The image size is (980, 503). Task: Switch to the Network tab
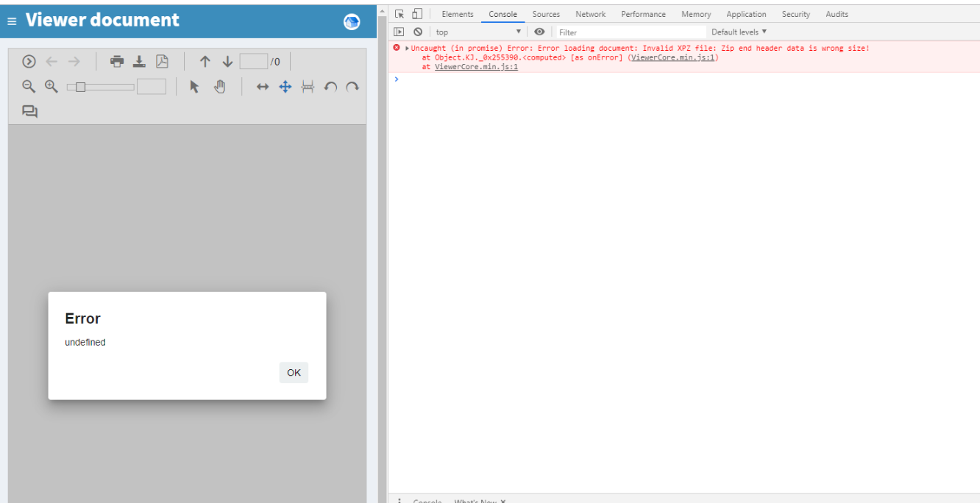tap(590, 14)
